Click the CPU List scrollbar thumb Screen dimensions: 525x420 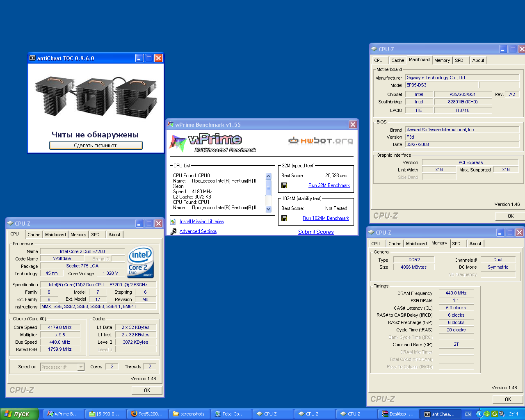point(269,188)
